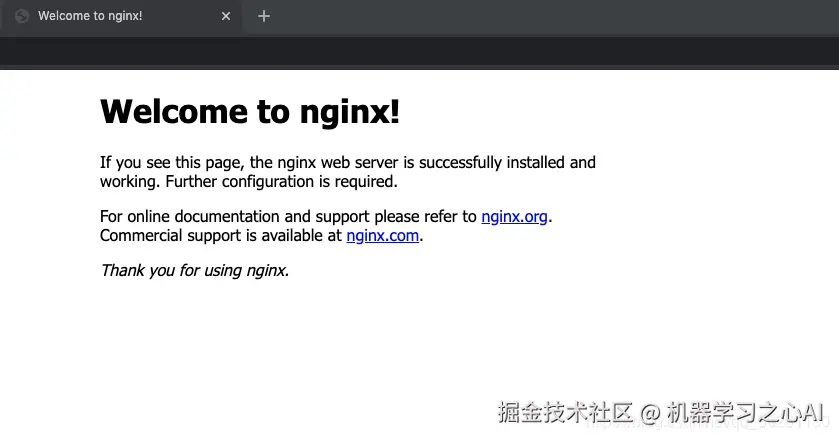Select the "Welcome to nginx!" browser tab
The height and width of the screenshot is (440, 839).
120,17
